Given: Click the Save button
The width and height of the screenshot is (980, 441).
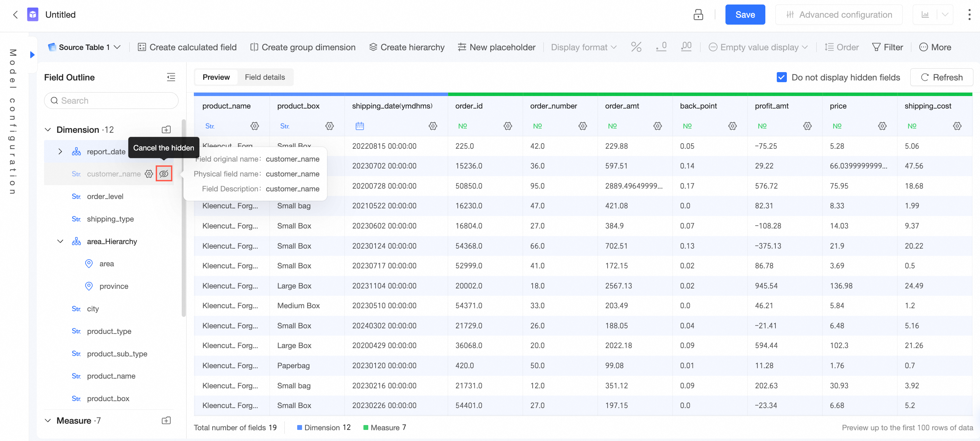Looking at the screenshot, I should [745, 15].
